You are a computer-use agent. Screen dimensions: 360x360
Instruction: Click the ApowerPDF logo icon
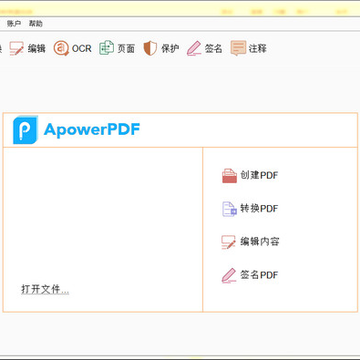click(25, 130)
